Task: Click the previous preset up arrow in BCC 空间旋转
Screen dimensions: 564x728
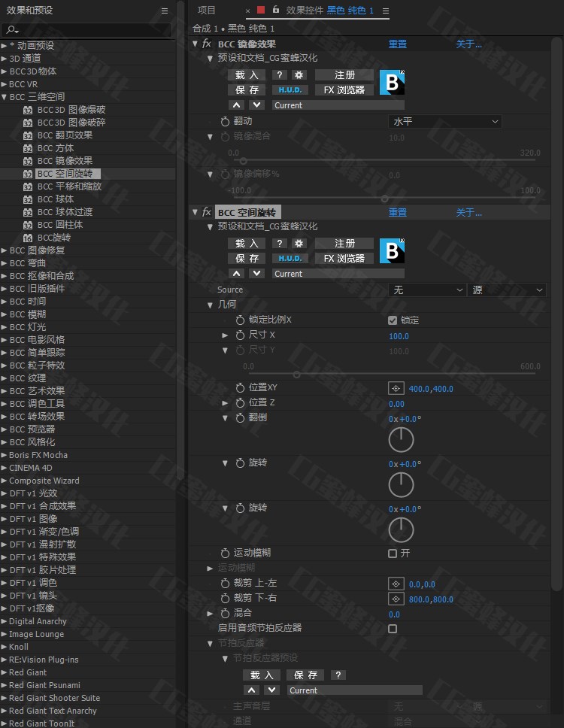Action: click(237, 274)
